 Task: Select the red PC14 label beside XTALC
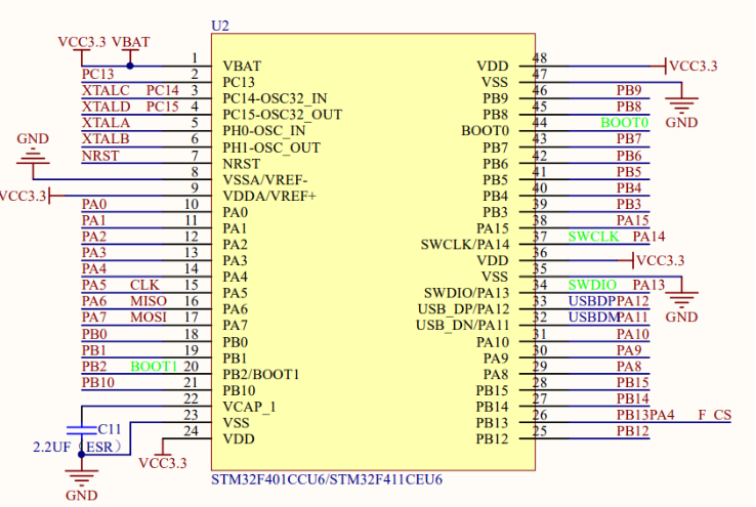162,90
